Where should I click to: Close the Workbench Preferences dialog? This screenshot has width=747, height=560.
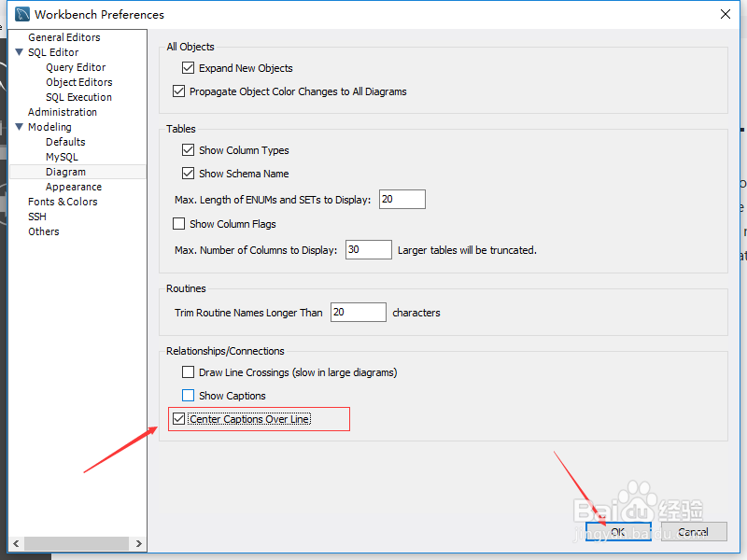(726, 14)
